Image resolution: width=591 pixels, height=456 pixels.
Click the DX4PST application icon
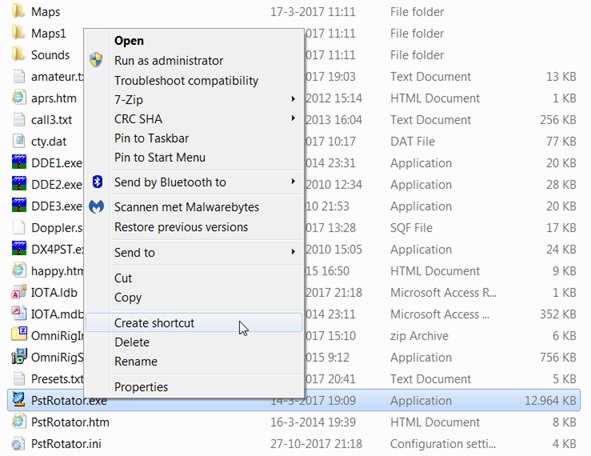tap(19, 249)
